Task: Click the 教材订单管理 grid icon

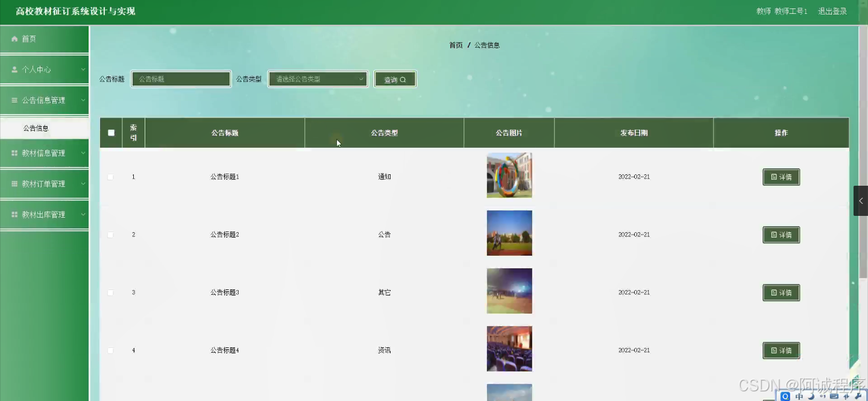Action: coord(13,183)
